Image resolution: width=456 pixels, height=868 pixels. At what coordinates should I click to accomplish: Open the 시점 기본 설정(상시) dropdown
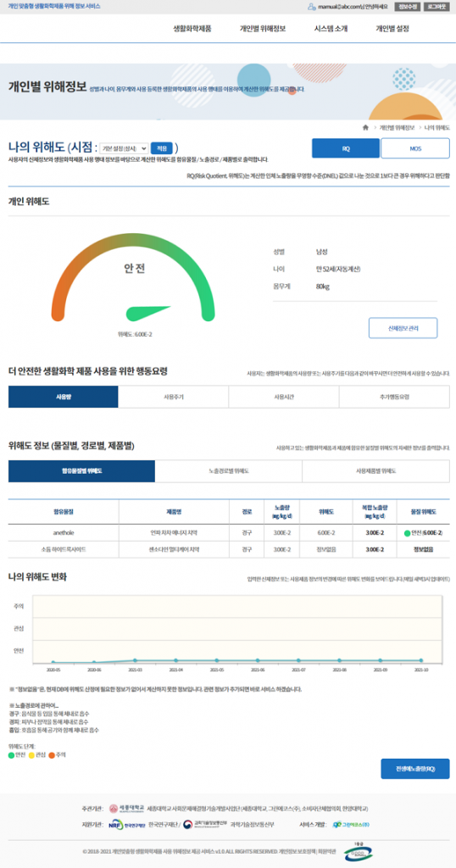(x=124, y=148)
